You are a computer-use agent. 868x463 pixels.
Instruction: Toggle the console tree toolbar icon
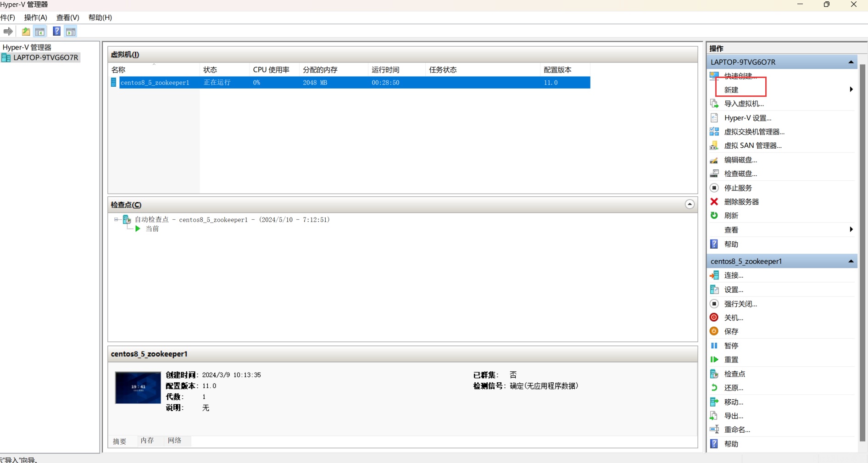click(x=40, y=31)
